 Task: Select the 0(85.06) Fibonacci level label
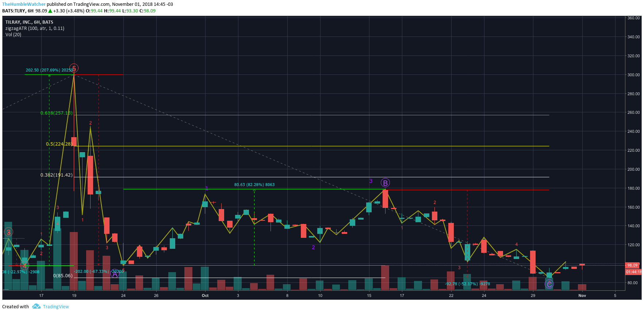[63, 276]
